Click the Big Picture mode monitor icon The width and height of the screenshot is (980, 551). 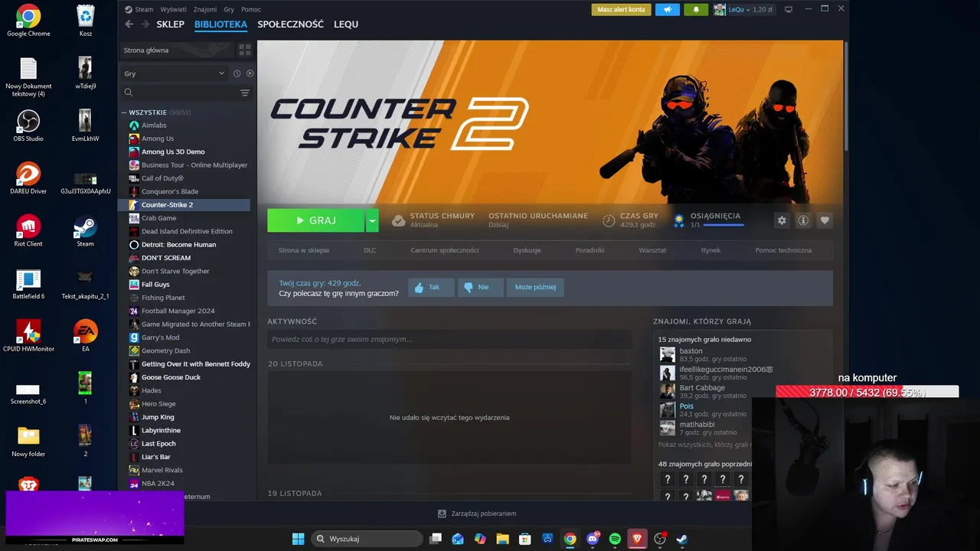tap(789, 9)
